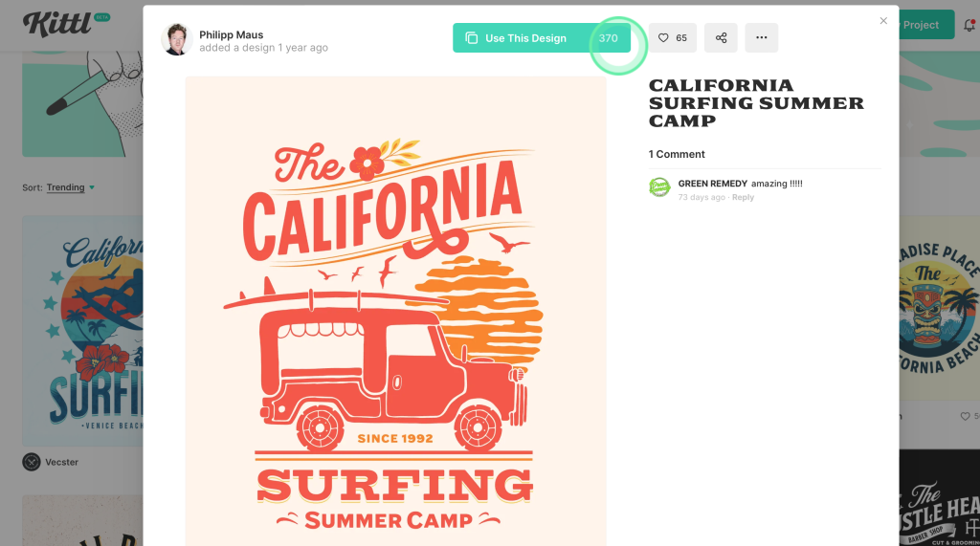Click the GREEN REMEDY username

(x=712, y=184)
